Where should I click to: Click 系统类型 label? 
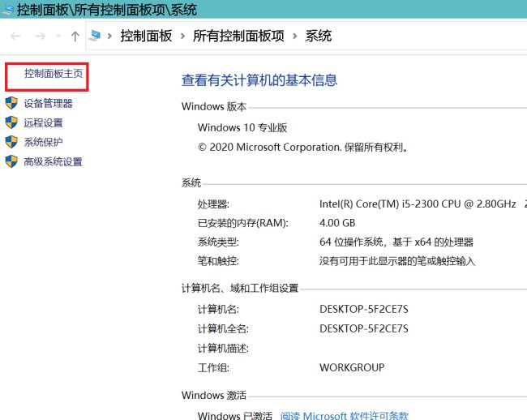point(218,242)
